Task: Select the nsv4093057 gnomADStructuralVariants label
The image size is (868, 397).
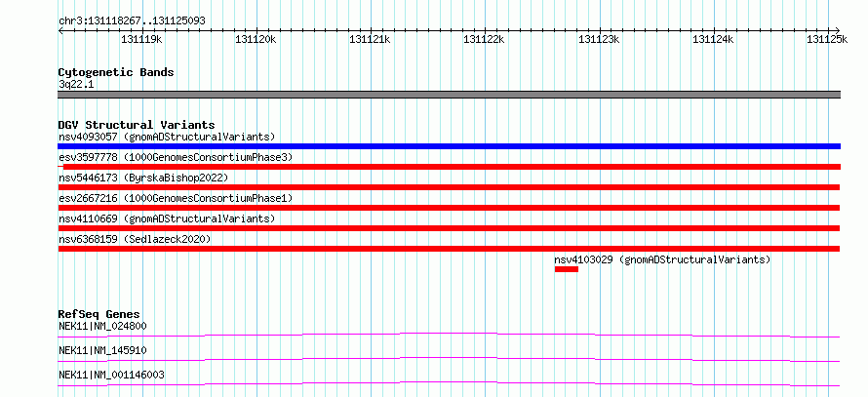Action: coord(167,137)
